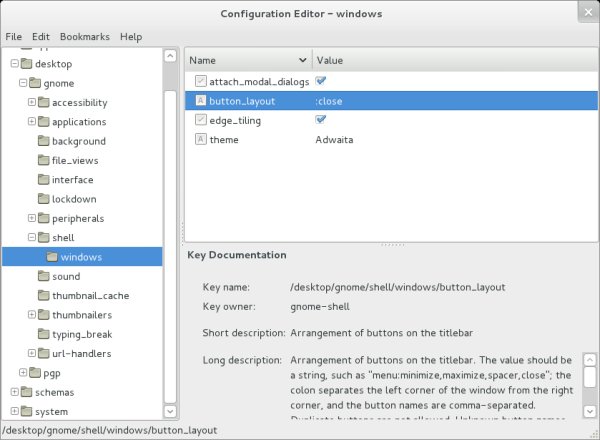Click the sound folder icon
Screen dimensions: 600x440
(43, 276)
